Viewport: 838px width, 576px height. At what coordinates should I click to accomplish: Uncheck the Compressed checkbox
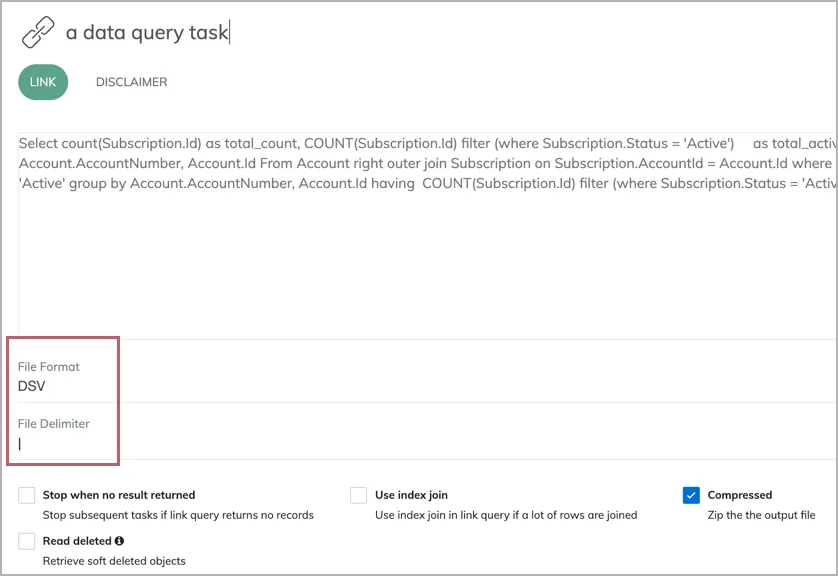pyautogui.click(x=691, y=495)
